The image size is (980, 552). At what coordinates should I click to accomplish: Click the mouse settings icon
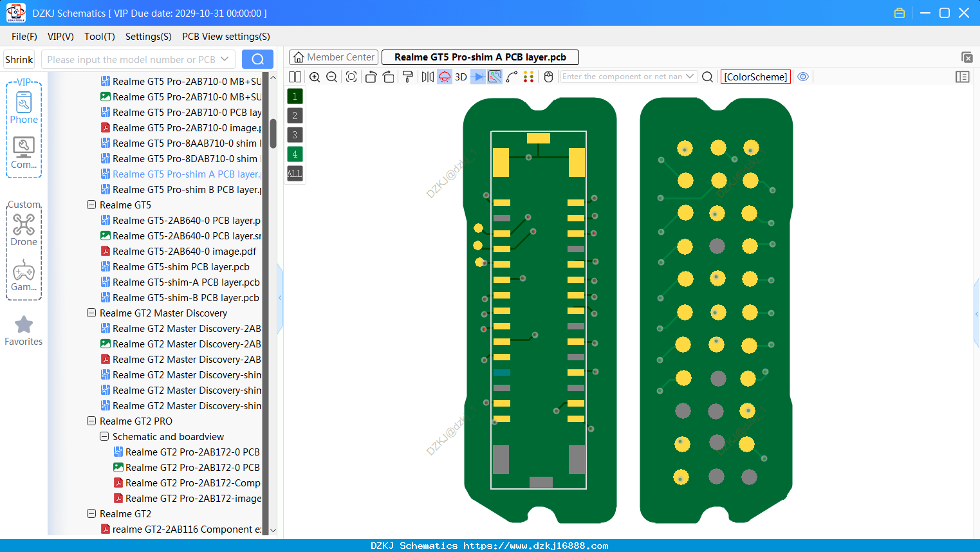coord(548,77)
